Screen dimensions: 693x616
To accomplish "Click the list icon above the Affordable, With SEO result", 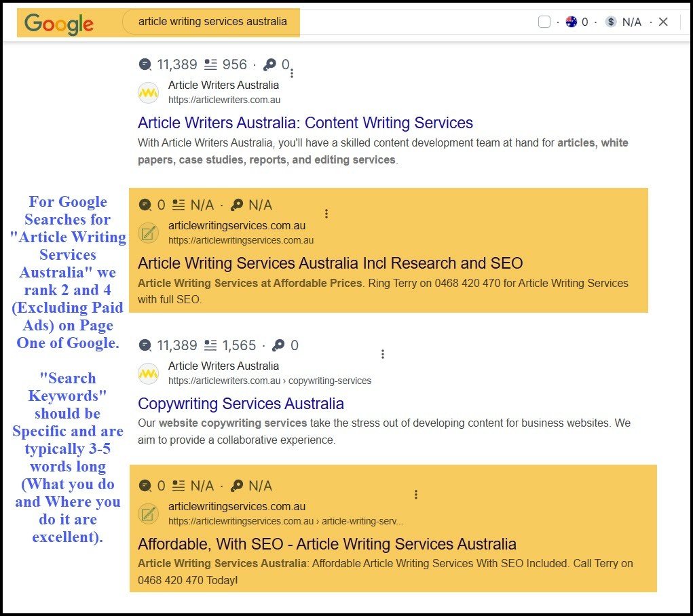I will pos(179,486).
